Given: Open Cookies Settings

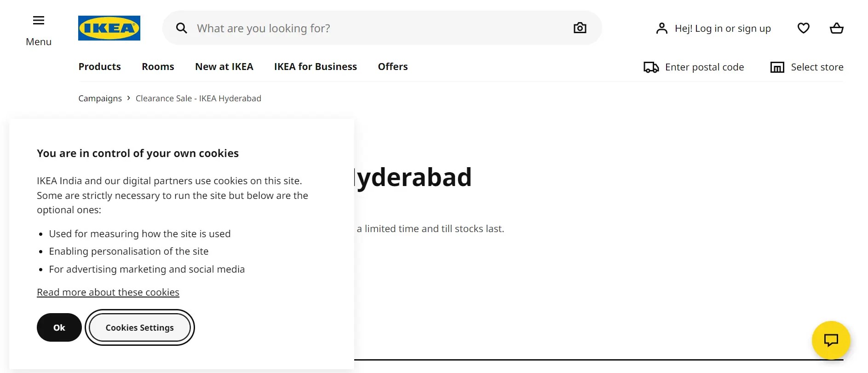Looking at the screenshot, I should pos(139,327).
